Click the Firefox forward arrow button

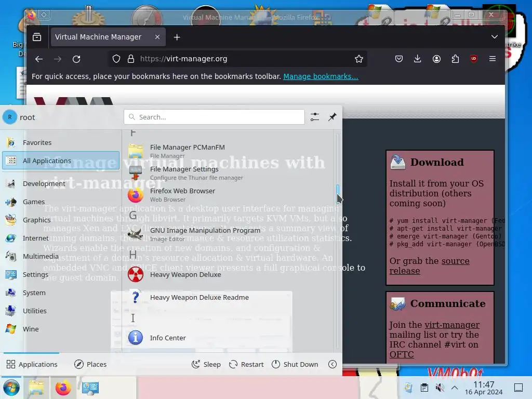coord(58,59)
